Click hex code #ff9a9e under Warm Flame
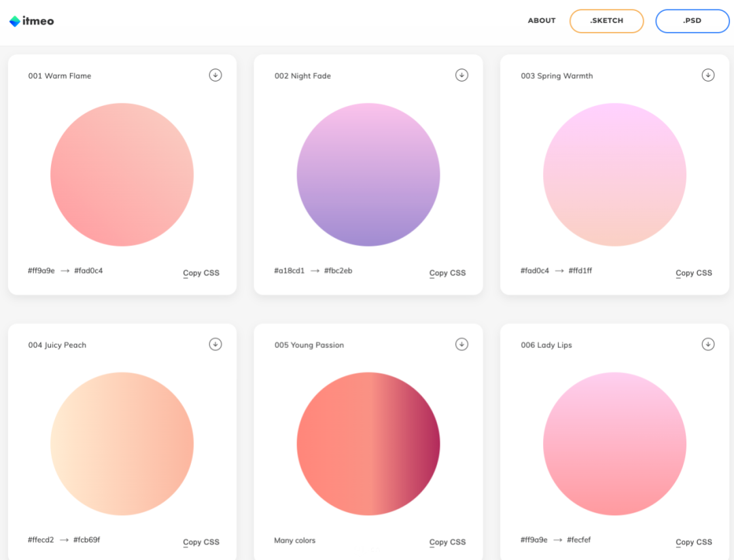The height and width of the screenshot is (560, 734). click(x=41, y=270)
